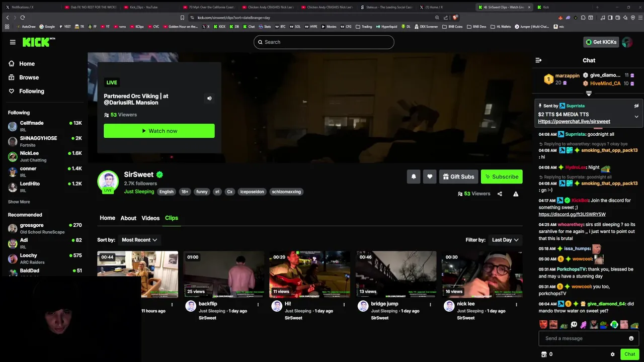Viewport: 644px width, 362px height.
Task: Select the funny tag
Action: pos(202,192)
